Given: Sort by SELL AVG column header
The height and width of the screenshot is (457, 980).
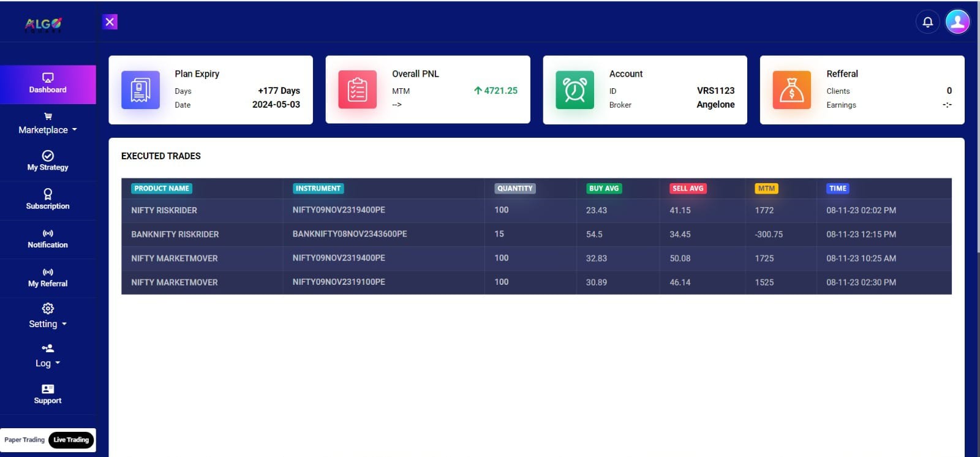Looking at the screenshot, I should click(x=688, y=189).
